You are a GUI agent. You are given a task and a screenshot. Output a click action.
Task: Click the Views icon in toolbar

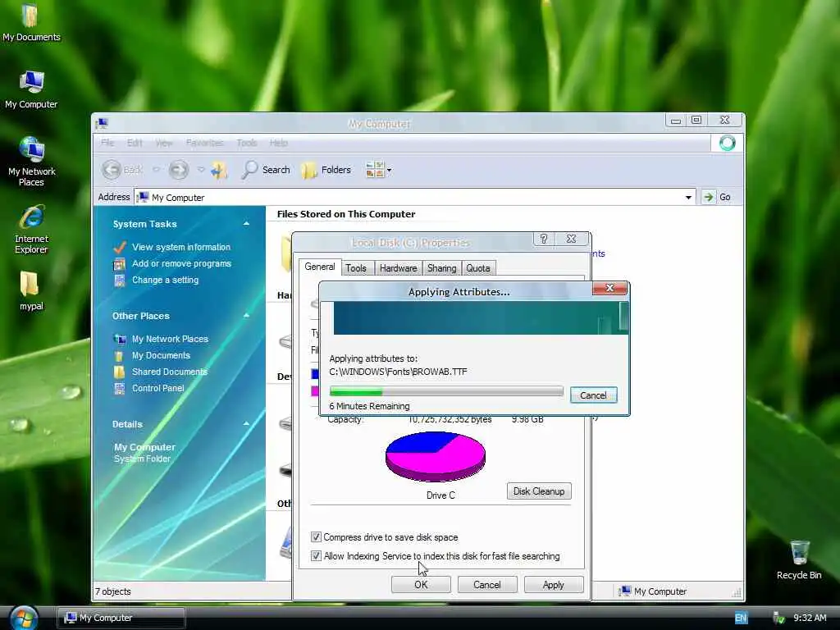[x=374, y=170]
